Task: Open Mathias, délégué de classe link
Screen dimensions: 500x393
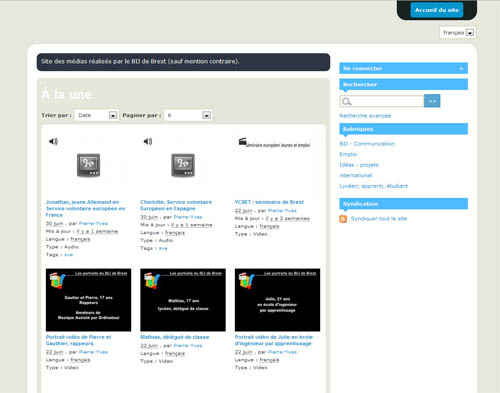Action: [x=175, y=337]
